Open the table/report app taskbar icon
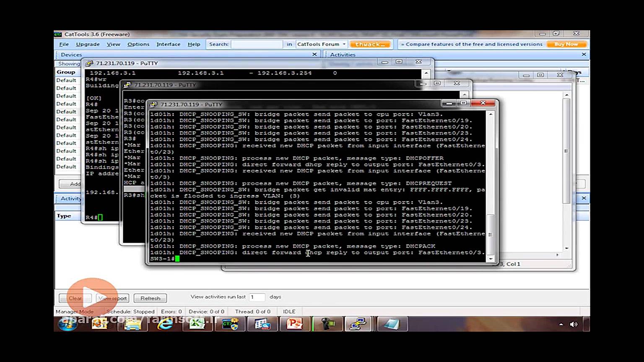 tap(262, 324)
